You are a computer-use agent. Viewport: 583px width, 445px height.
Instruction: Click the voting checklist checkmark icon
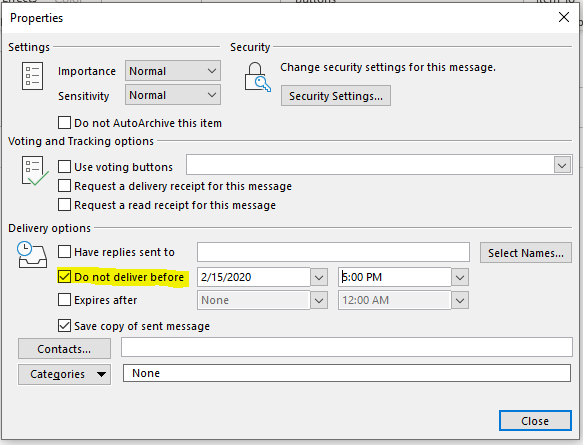(x=35, y=171)
